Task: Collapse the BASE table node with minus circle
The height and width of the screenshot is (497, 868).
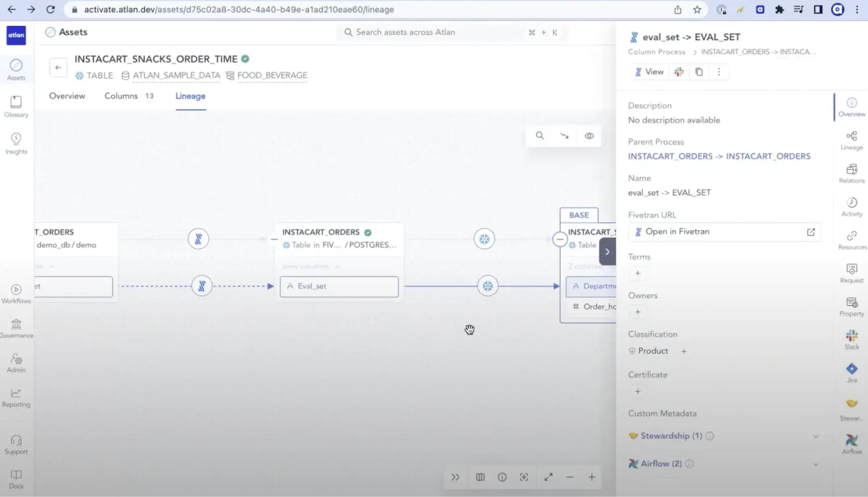Action: tap(560, 239)
